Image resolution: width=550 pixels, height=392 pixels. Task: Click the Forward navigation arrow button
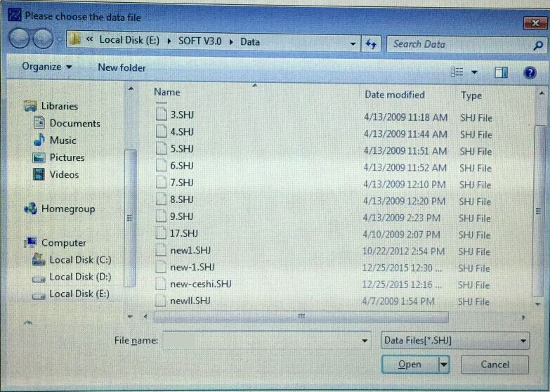[x=44, y=39]
